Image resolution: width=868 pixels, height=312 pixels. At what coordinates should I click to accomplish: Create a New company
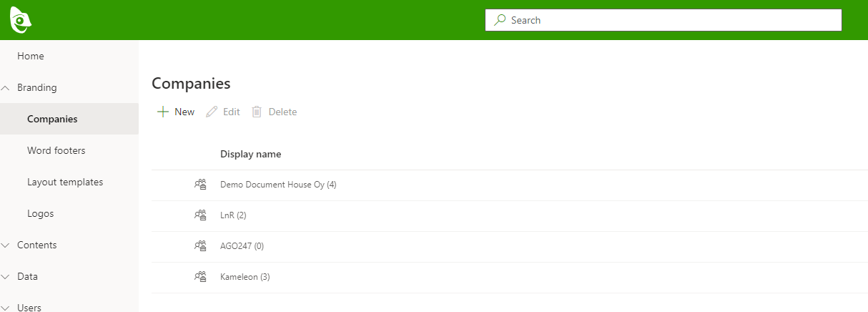(176, 112)
